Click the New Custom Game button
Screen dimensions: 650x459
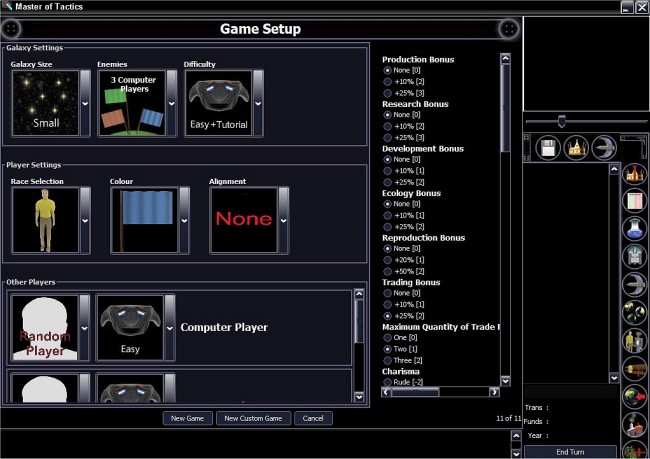(x=253, y=418)
